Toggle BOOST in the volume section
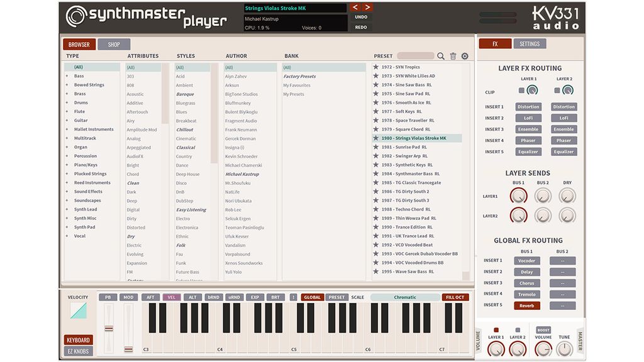 click(x=543, y=331)
